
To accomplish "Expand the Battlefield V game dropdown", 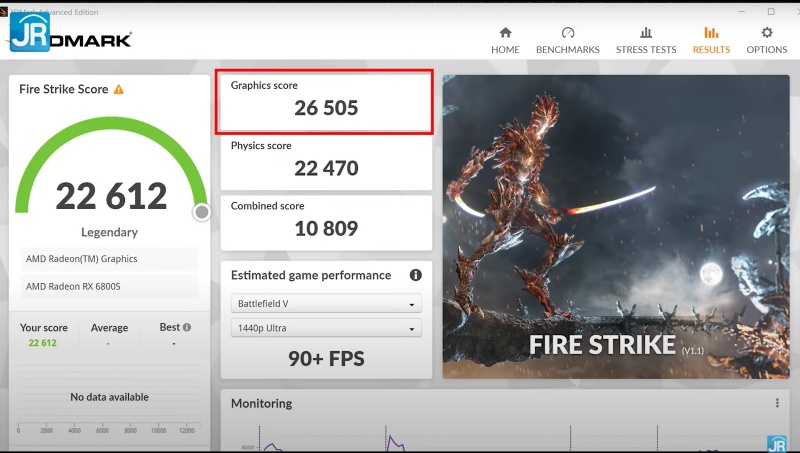I will click(326, 304).
